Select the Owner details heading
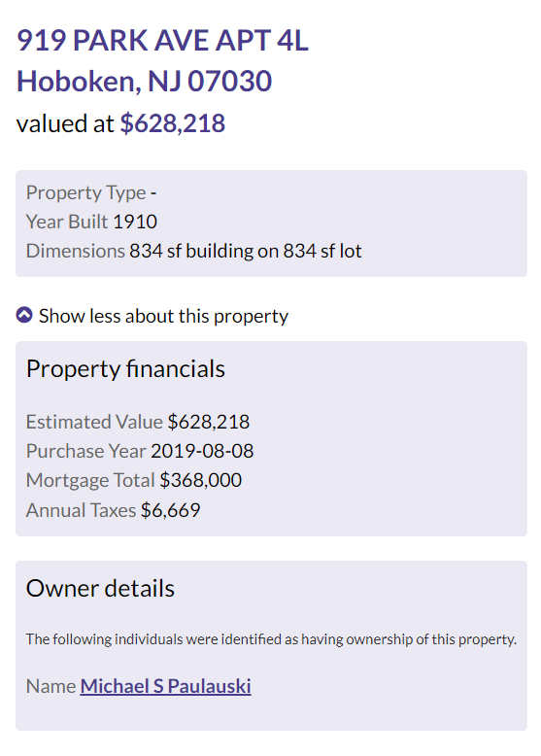This screenshot has height=756, width=541. 100,588
